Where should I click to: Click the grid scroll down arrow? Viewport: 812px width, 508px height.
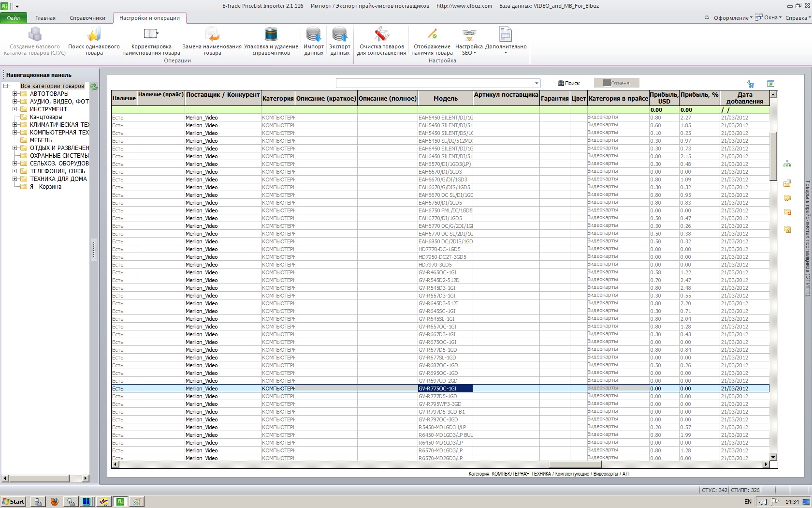tap(773, 457)
